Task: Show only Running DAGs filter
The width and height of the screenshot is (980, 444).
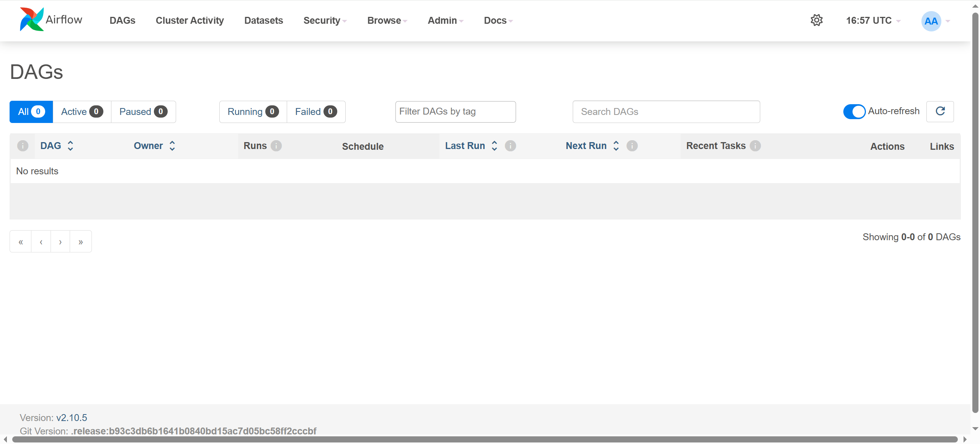Action: pyautogui.click(x=253, y=112)
